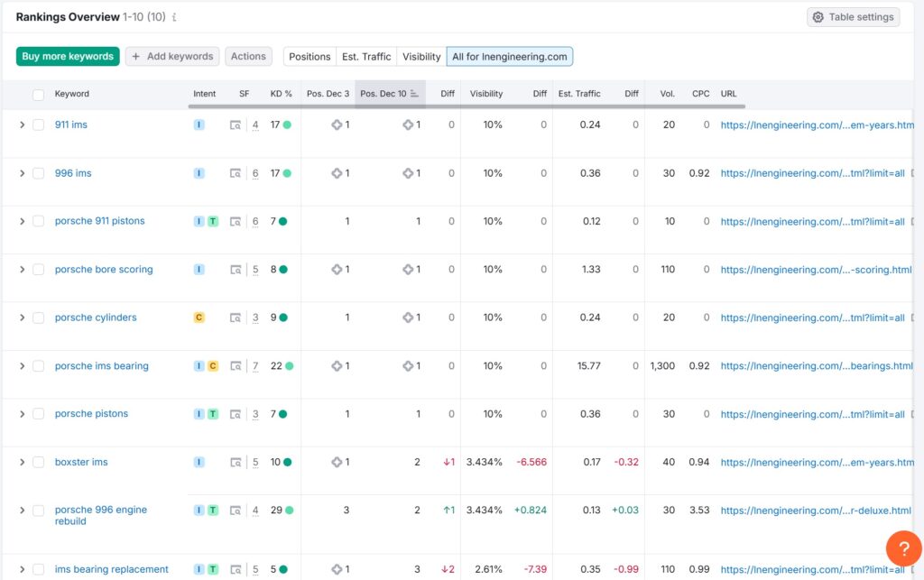
Task: Click the info icon beside Rankings Overview
Action: click(174, 17)
